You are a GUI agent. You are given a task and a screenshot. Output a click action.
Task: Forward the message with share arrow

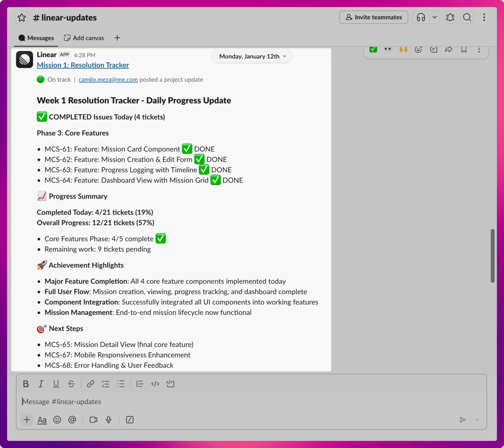[x=449, y=49]
